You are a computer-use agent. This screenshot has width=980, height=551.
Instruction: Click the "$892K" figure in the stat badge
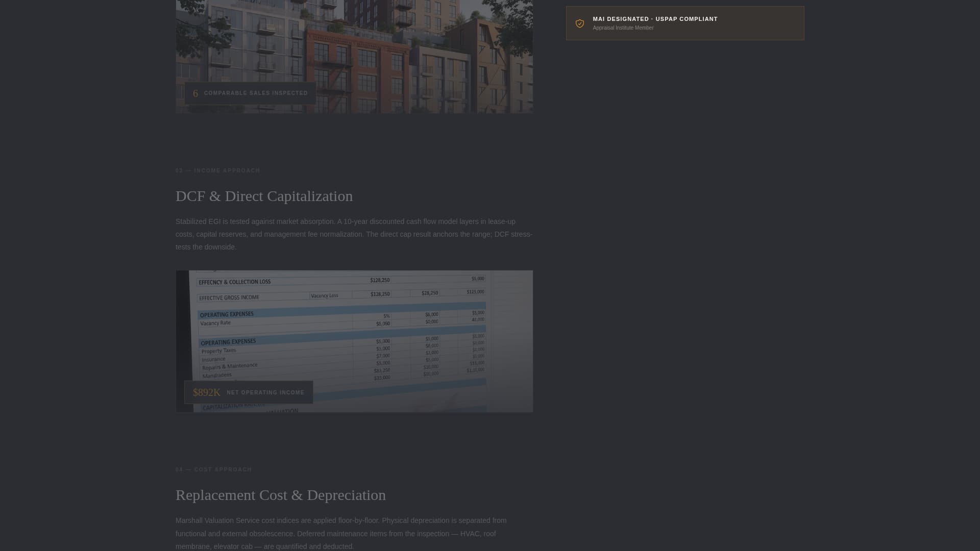coord(206,392)
